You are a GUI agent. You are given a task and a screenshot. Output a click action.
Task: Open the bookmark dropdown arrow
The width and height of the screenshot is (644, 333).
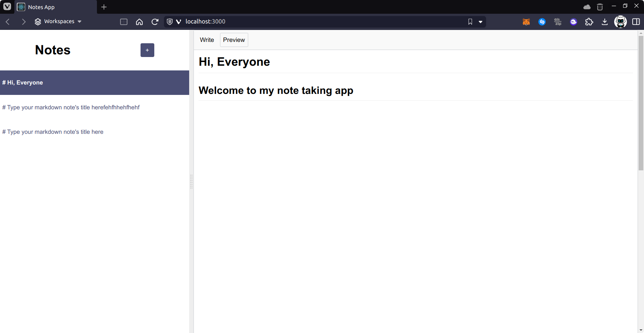tap(481, 21)
